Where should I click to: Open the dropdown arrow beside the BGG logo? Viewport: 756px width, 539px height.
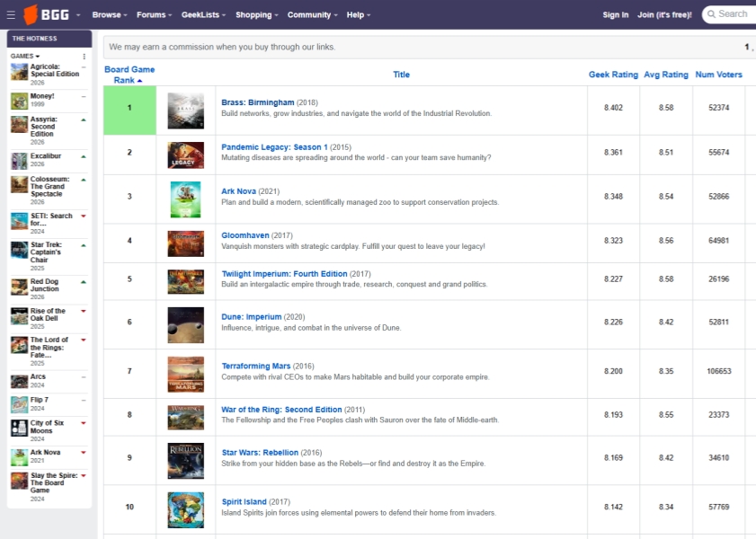click(x=78, y=15)
